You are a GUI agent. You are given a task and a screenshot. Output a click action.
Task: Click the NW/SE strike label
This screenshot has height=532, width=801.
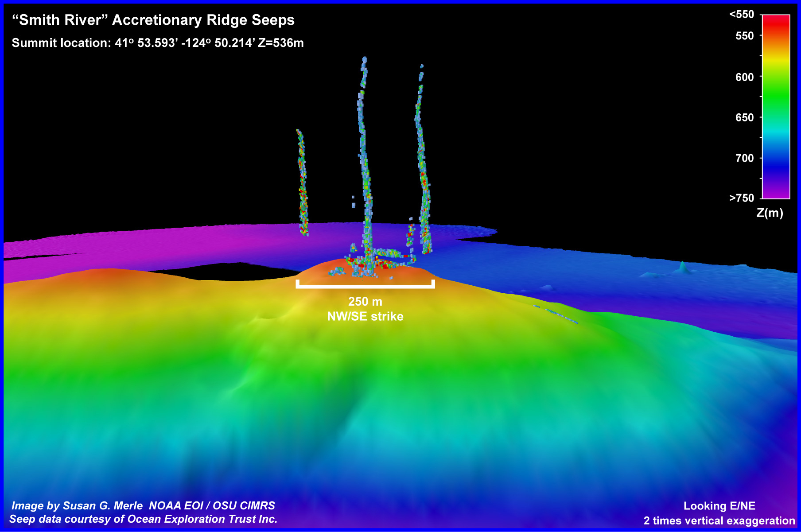(x=365, y=316)
